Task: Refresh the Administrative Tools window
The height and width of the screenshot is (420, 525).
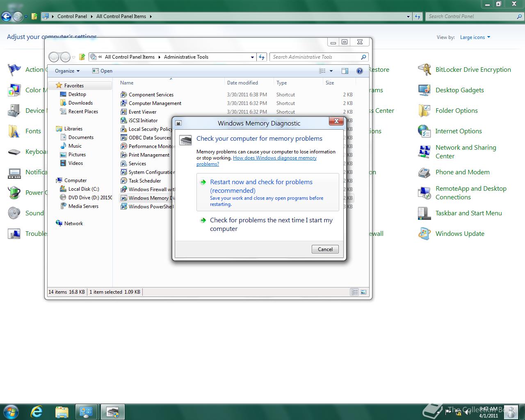Action: [262, 57]
